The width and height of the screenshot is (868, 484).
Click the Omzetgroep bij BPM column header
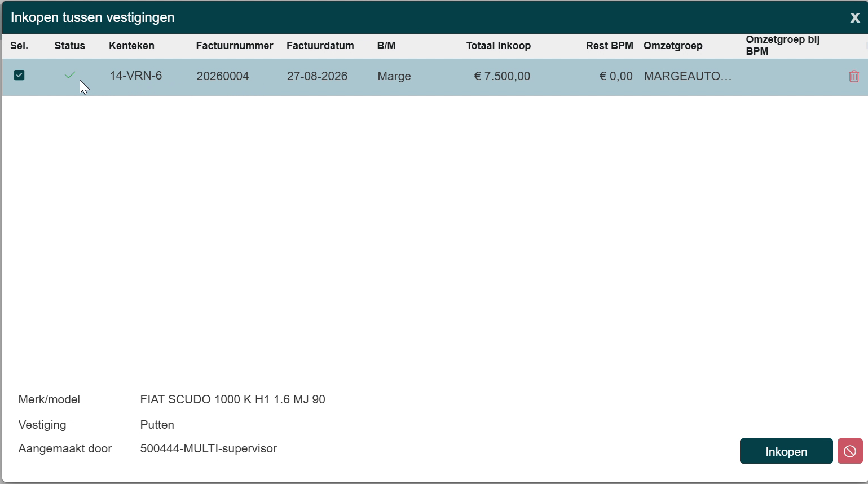coord(783,46)
